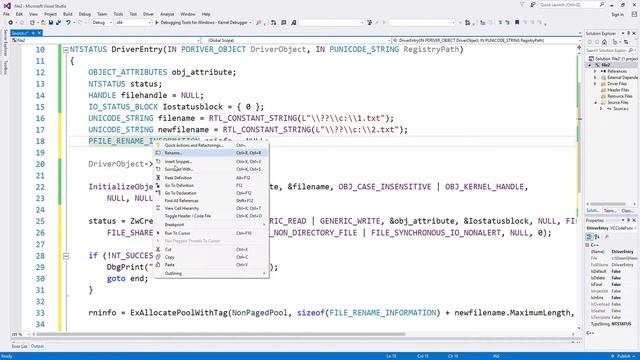Select Copy in the context menu
640x360 pixels.
click(x=211, y=257)
